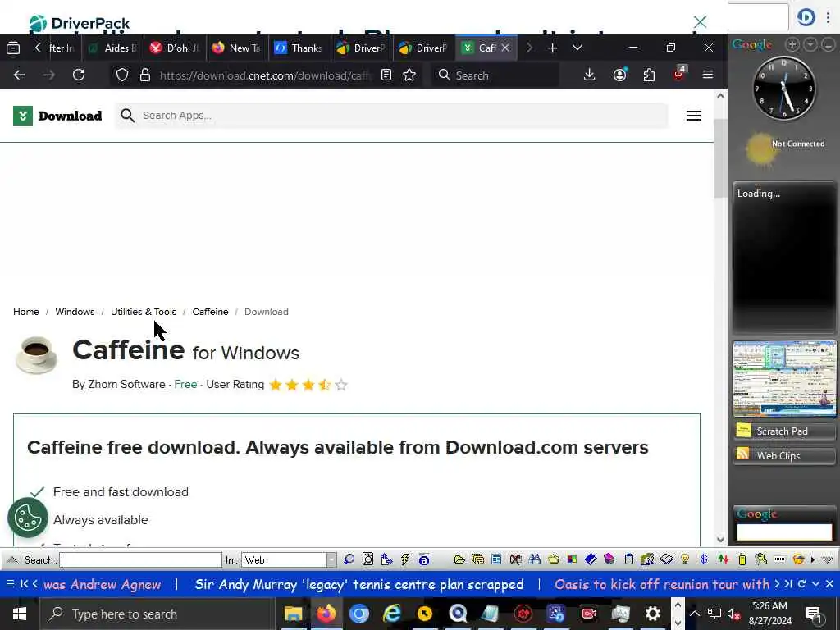
Task: Click the Download site logo
Action: [x=57, y=116]
